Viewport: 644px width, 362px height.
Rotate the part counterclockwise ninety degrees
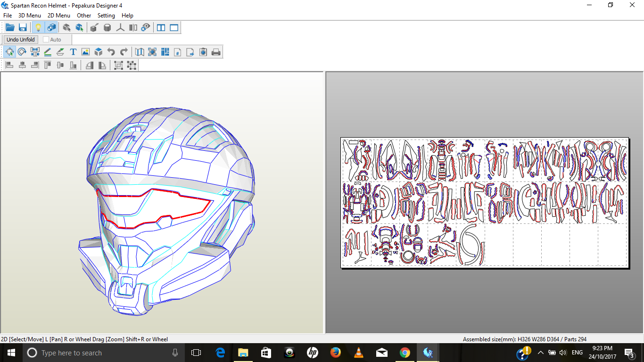(x=89, y=65)
